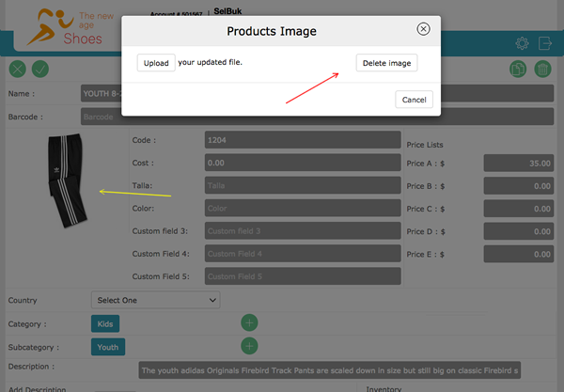This screenshot has height=392, width=564.
Task: Add a category with plus icon
Action: tap(249, 323)
